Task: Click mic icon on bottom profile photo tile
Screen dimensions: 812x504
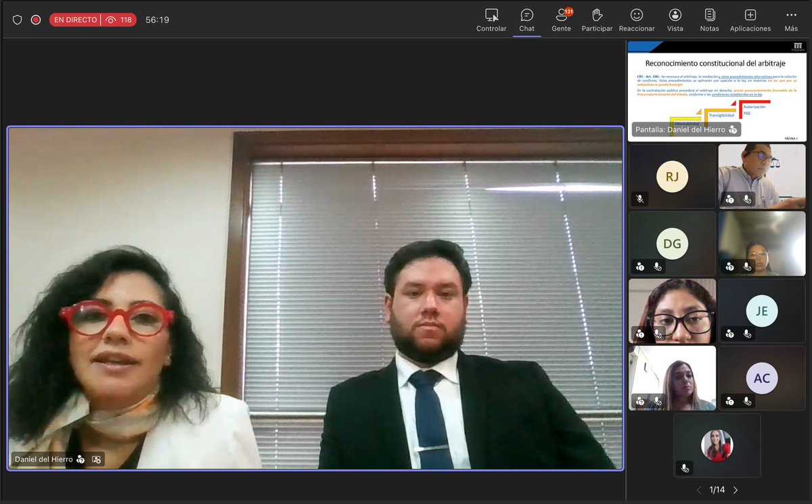Action: coord(685,468)
